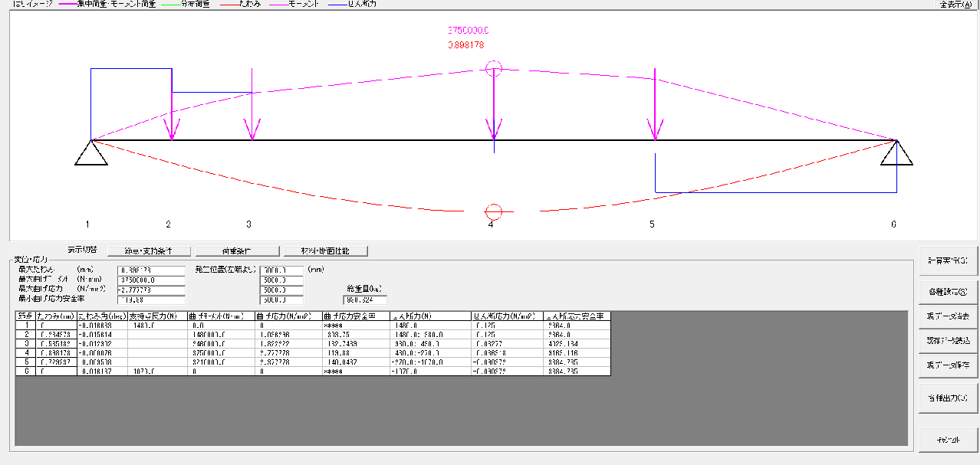Click the 計算実行(G) calculate button
This screenshot has height=465, width=980.
[x=947, y=261]
